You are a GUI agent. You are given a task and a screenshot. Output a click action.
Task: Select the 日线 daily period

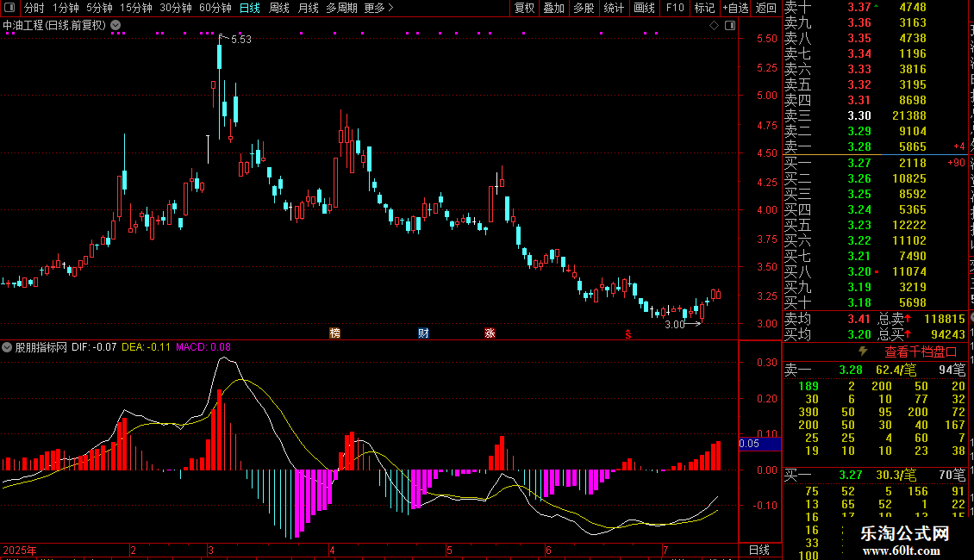tap(250, 8)
